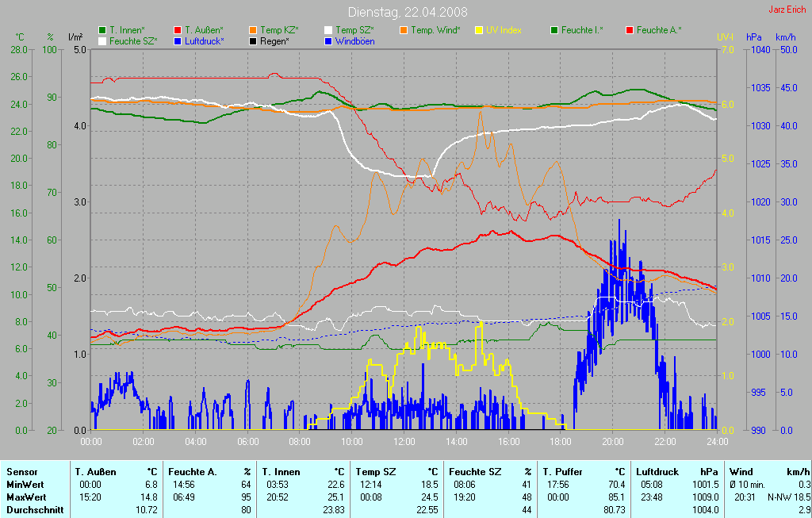Click the MaxWert row label

[x=25, y=497]
